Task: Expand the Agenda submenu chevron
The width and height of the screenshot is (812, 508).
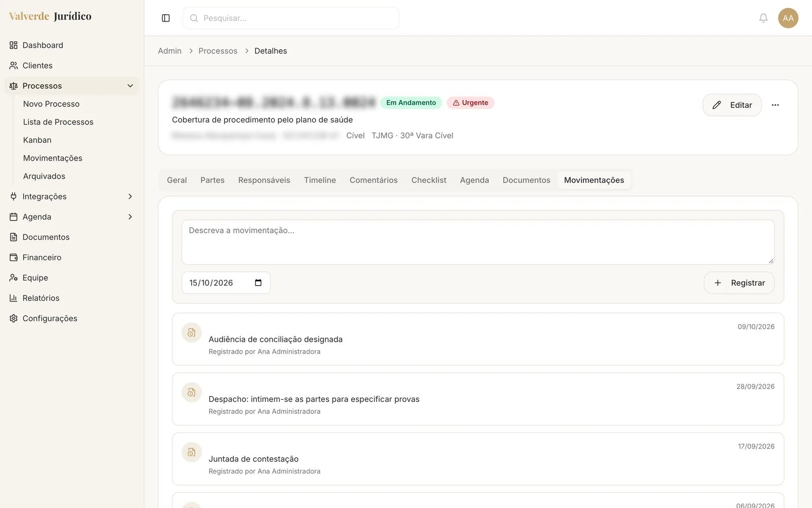Action: coord(130,217)
